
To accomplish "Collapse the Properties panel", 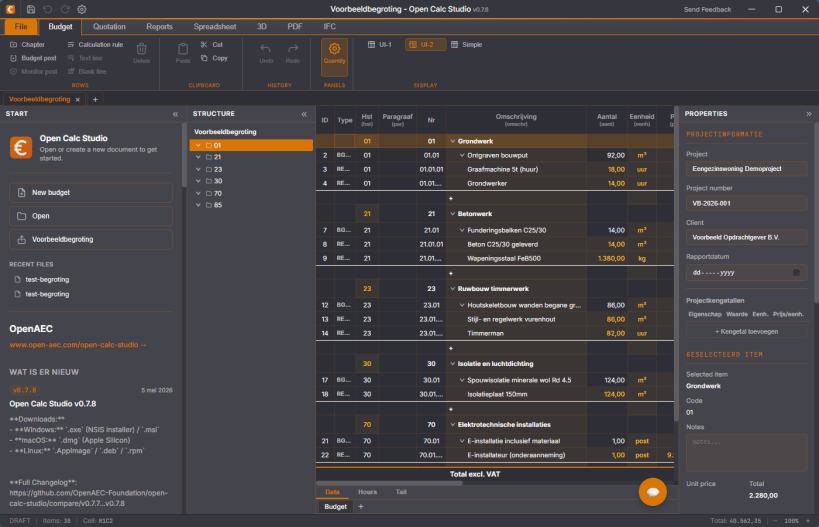I will click(x=809, y=114).
